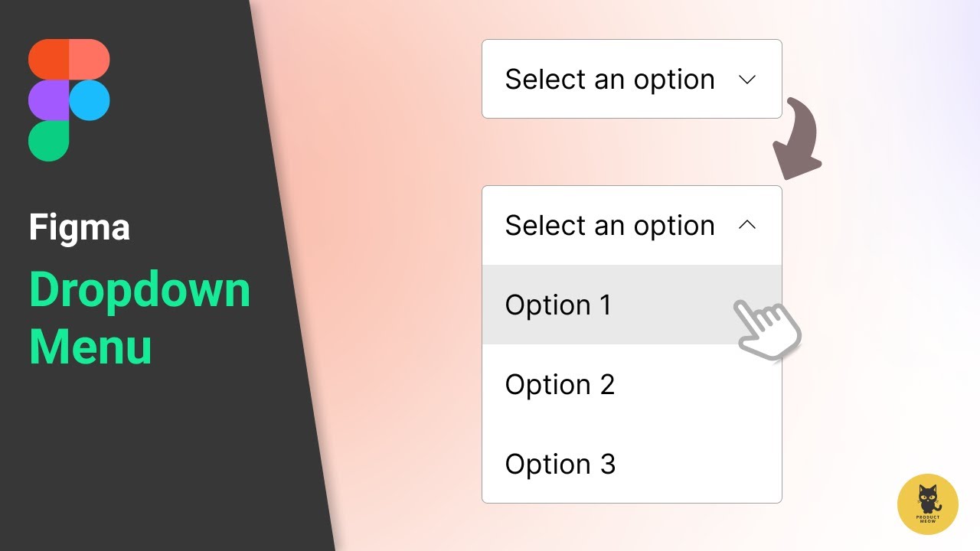Select Option 2 in the dropdown list
This screenshot has width=980, height=551.
[560, 385]
